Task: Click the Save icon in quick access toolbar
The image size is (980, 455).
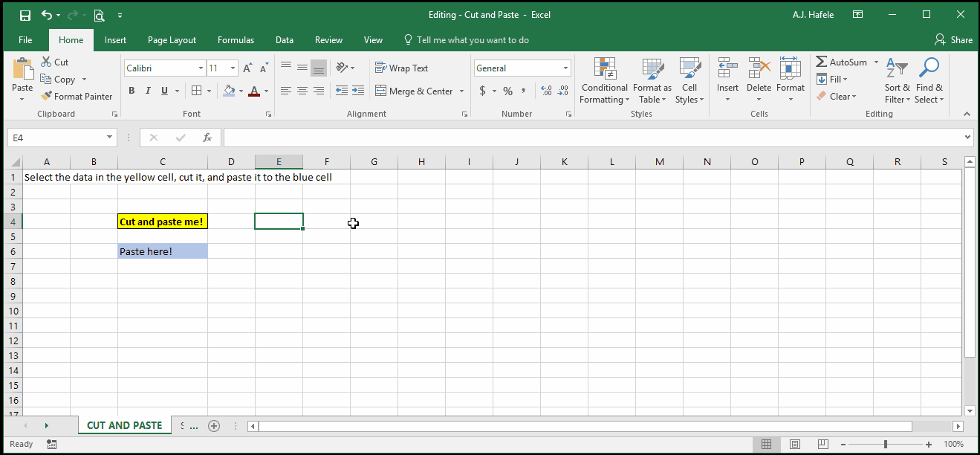Action: point(25,15)
